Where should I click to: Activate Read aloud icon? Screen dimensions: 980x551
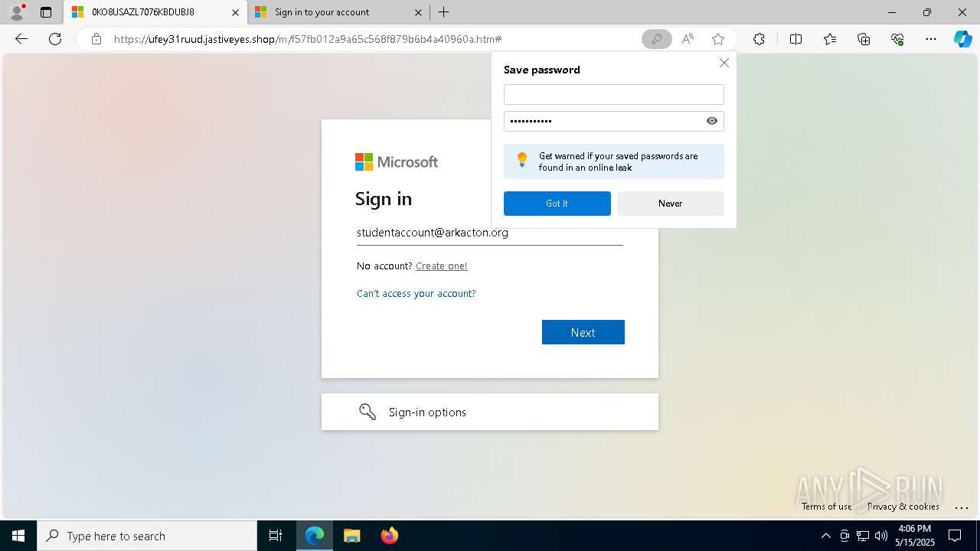point(688,39)
